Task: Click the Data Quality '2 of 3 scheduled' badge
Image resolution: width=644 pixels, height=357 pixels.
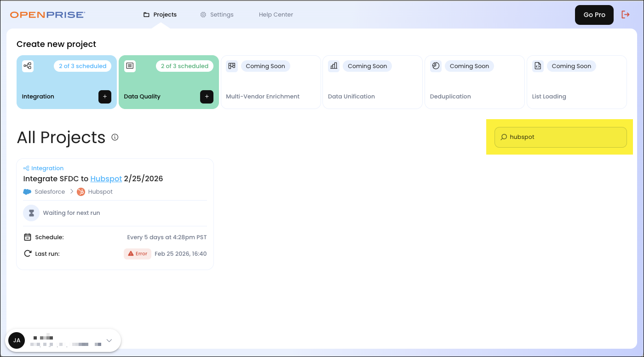Action: coord(185,66)
